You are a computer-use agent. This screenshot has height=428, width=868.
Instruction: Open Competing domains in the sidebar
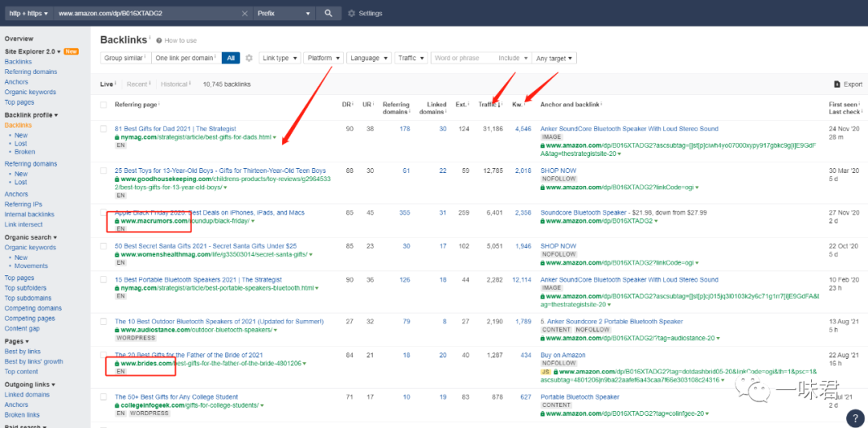[x=33, y=308]
